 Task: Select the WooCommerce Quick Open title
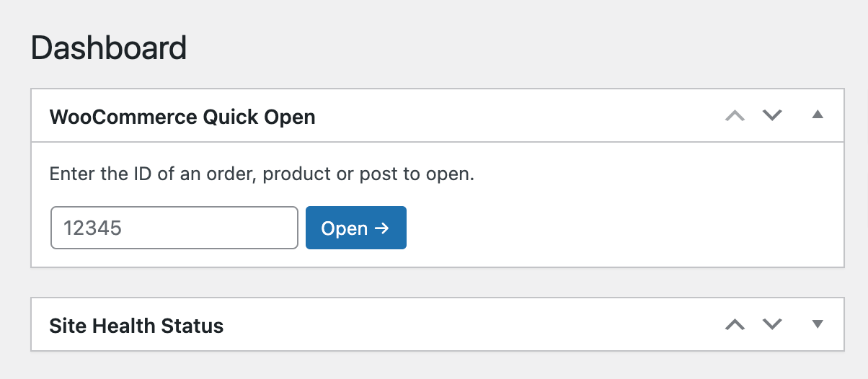click(182, 117)
